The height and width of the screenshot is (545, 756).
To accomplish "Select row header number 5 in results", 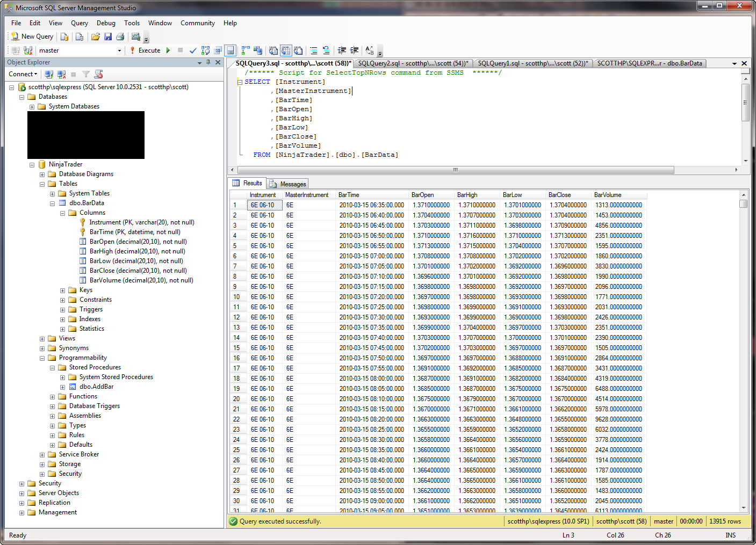I will (237, 246).
